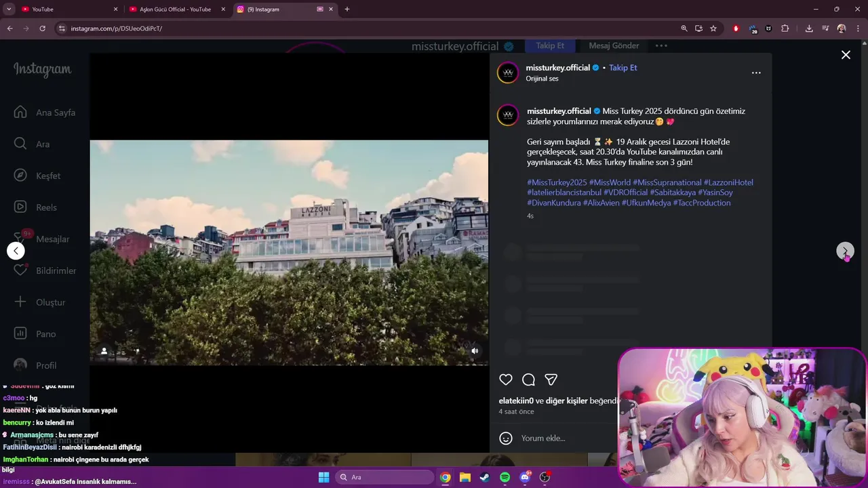Screen dimensions: 868x488
Task: Go to the previous post arrow
Action: [x=16, y=251]
